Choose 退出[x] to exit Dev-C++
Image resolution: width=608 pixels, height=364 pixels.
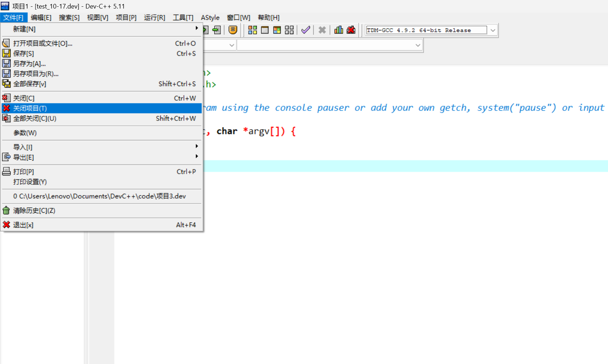(102, 225)
